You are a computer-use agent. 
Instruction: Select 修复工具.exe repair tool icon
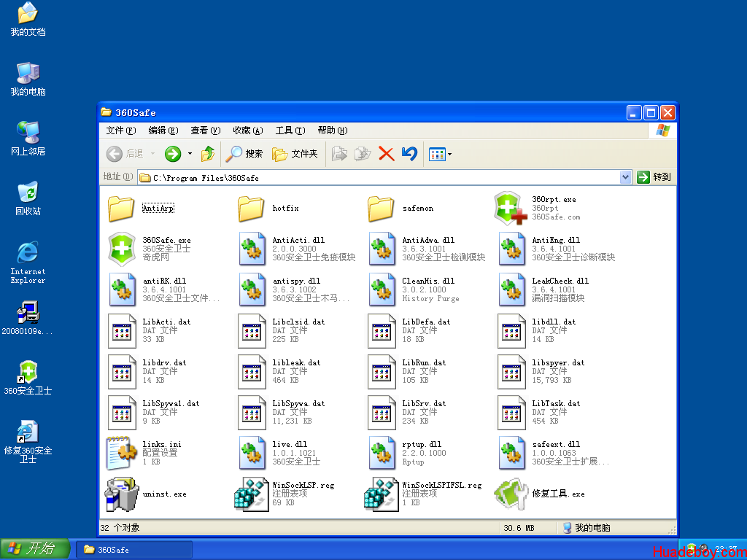[x=511, y=494]
